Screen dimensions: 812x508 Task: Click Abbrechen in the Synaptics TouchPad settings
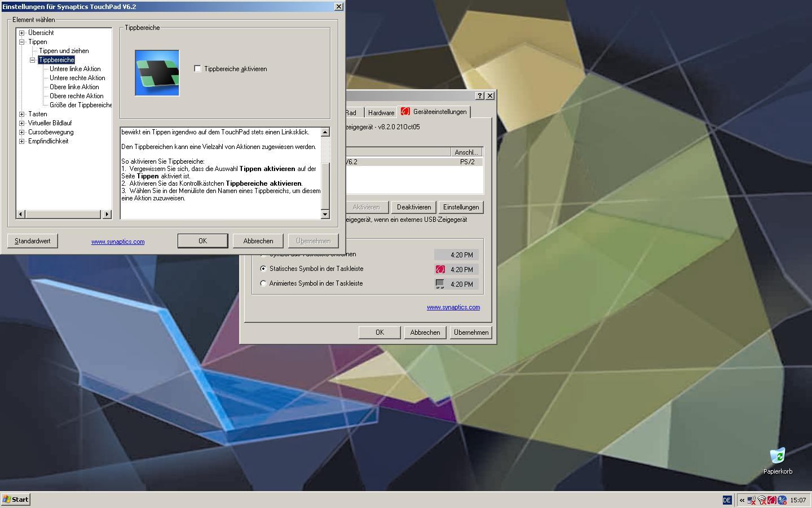point(258,241)
